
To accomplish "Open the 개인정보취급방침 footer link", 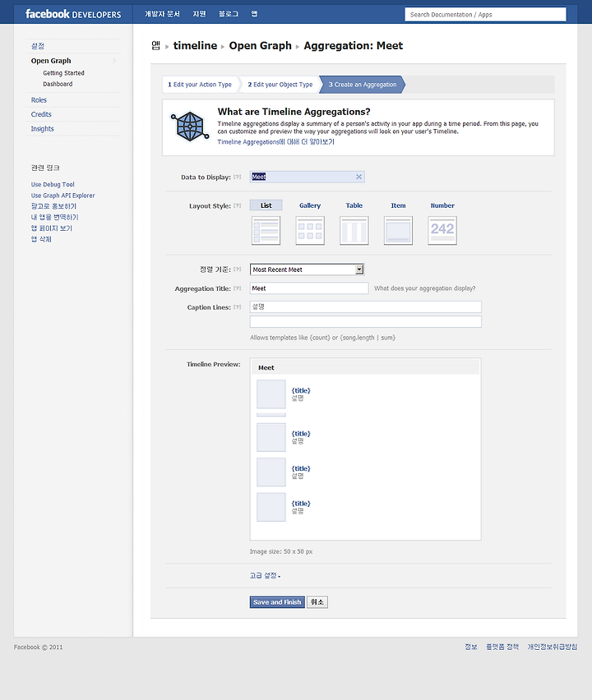I will [553, 647].
